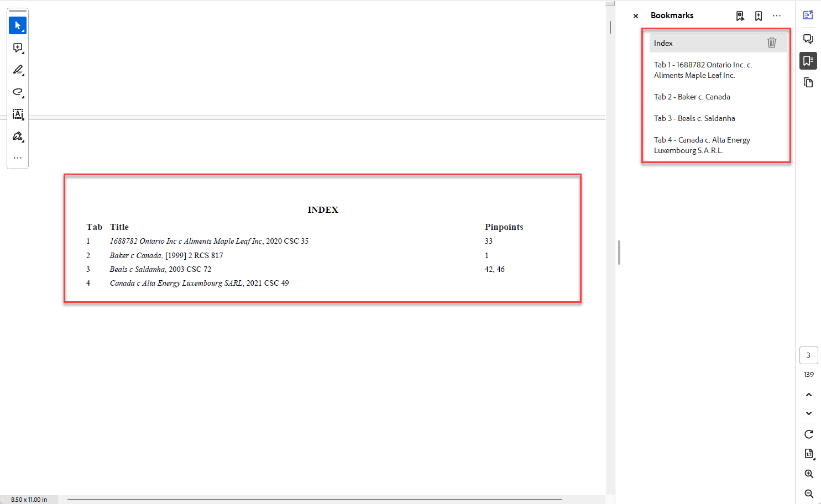Open the AI Assistant panel
The image size is (821, 504).
click(808, 15)
